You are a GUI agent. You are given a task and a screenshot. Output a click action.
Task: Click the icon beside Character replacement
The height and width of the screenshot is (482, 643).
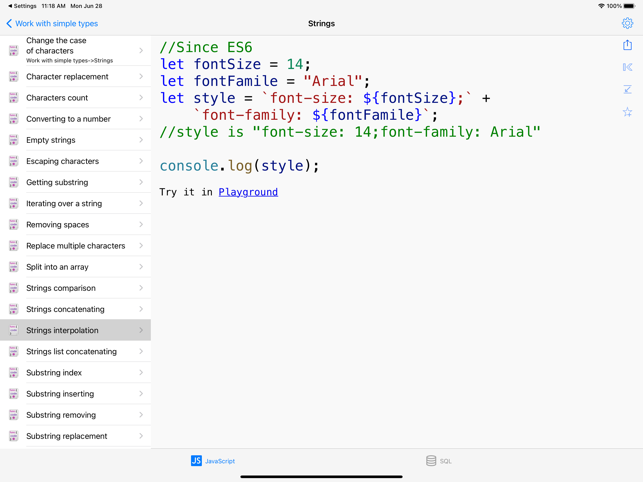pos(14,77)
